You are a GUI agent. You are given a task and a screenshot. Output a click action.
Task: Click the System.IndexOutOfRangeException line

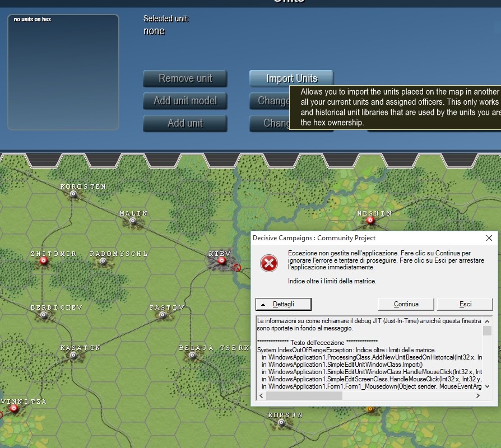point(347,350)
